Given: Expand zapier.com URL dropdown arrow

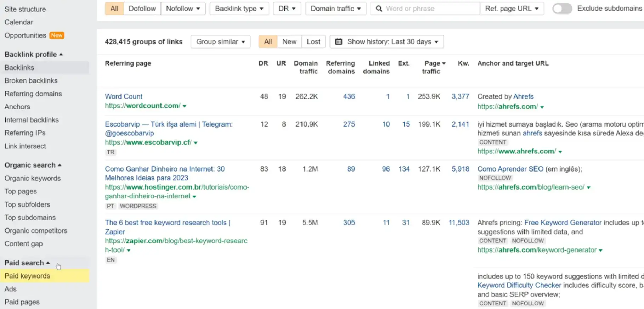Looking at the screenshot, I should click(129, 251).
